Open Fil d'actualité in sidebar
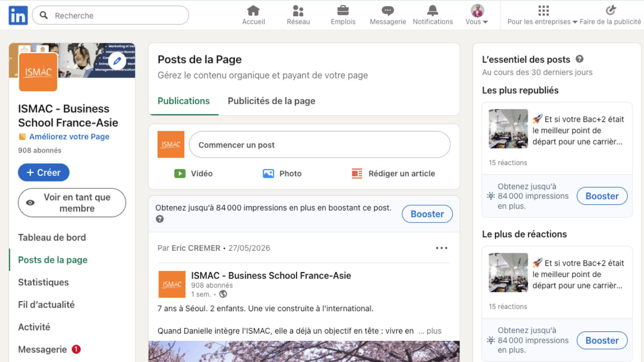 click(x=46, y=304)
